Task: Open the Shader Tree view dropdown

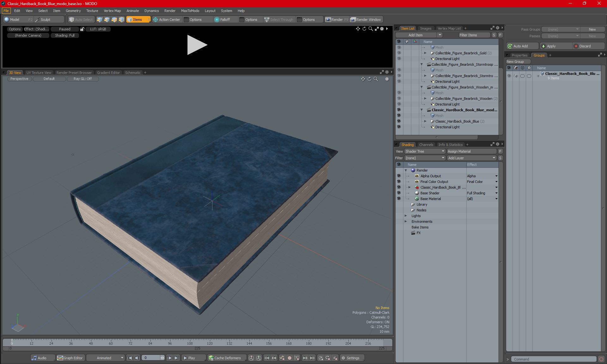Action: coord(425,151)
